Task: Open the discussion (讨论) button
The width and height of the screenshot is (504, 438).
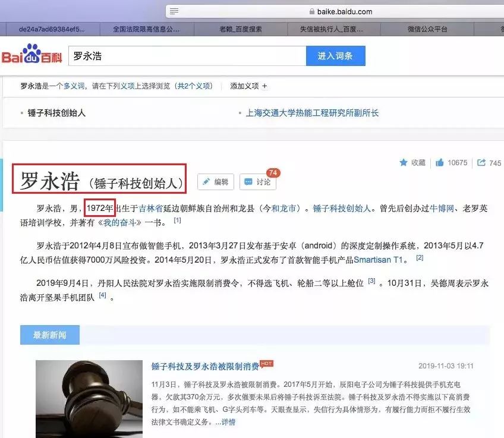Action: (x=257, y=182)
